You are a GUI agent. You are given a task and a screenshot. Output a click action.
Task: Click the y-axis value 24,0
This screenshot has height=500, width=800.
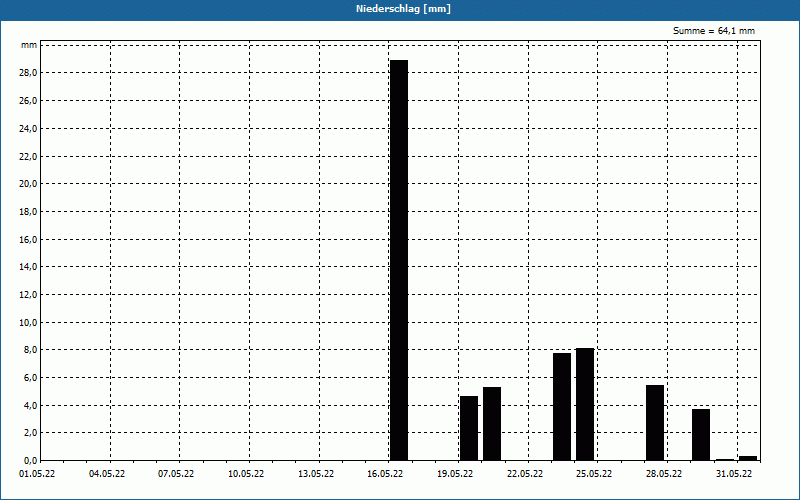[x=28, y=129]
